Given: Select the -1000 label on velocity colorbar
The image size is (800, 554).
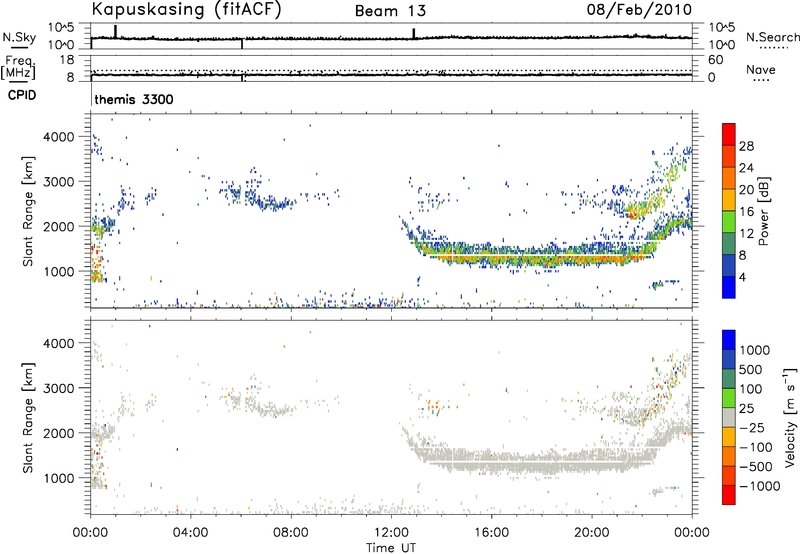Looking at the screenshot, I should [759, 486].
